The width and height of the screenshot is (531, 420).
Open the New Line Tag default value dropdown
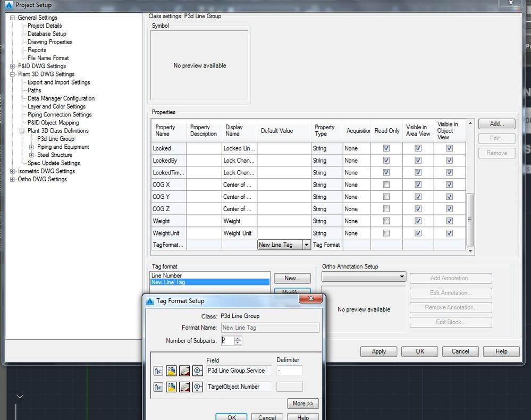(306, 245)
